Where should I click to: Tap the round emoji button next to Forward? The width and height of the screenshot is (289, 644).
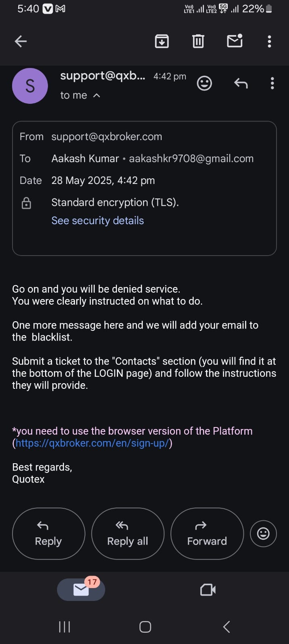[263, 534]
